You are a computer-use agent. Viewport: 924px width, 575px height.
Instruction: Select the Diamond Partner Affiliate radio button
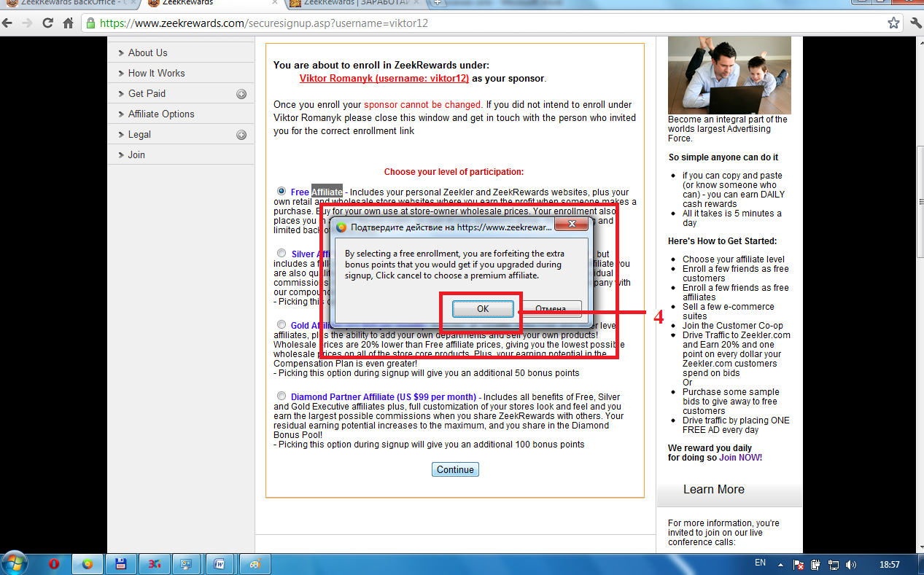pos(282,396)
